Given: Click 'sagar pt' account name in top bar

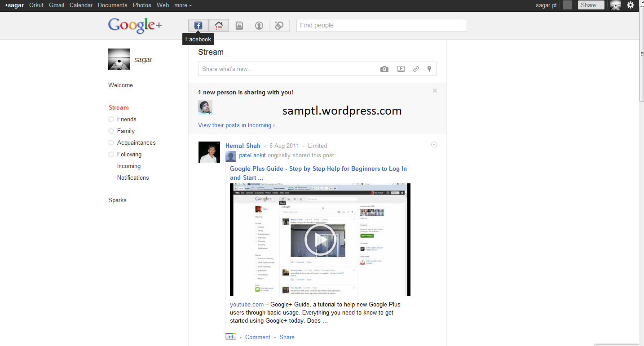Looking at the screenshot, I should [546, 5].
